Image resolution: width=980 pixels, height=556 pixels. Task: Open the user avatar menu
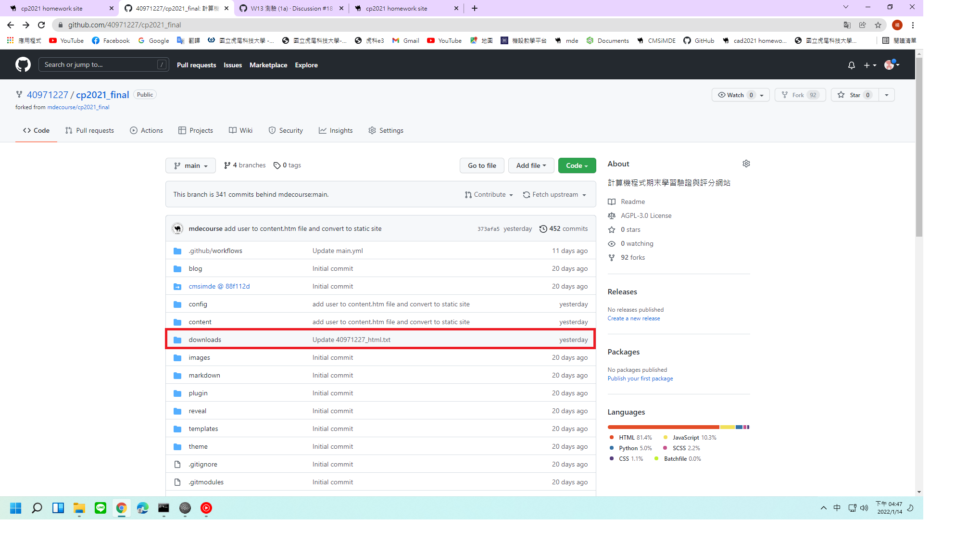pos(892,64)
